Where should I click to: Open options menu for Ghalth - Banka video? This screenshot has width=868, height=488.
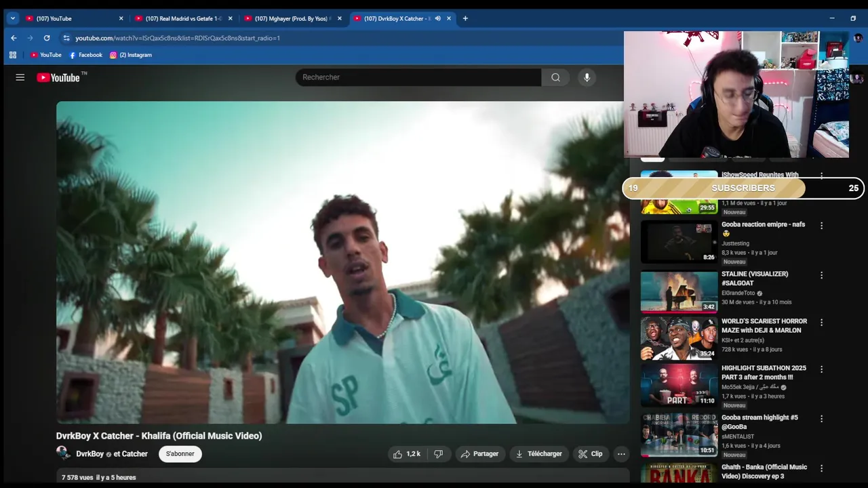821,468
